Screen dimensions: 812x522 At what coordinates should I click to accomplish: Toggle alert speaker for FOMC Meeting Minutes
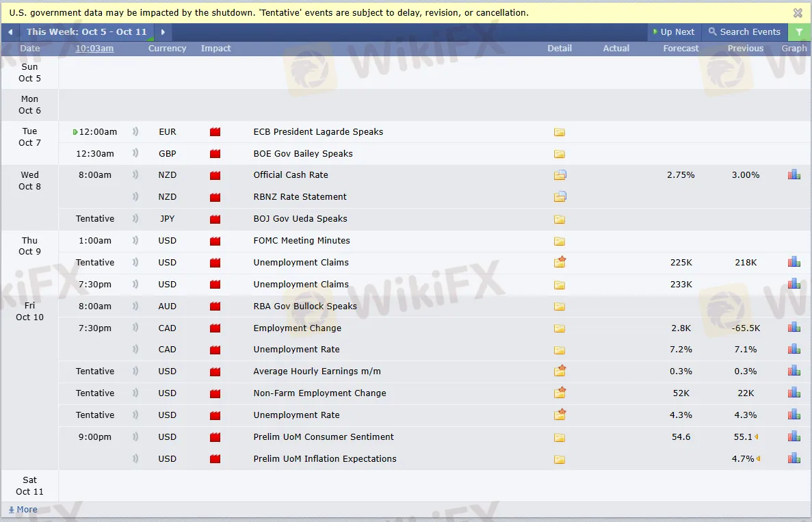[x=135, y=241]
